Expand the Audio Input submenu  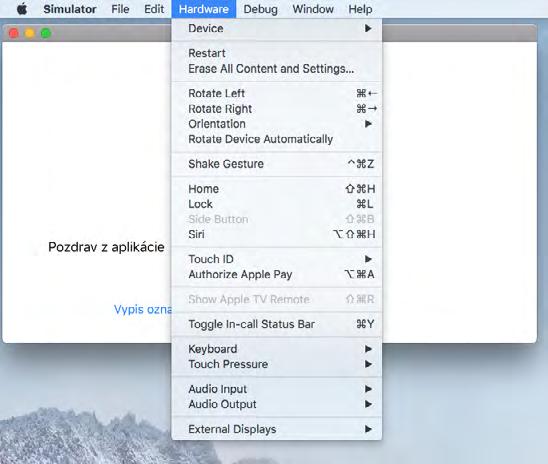click(277, 389)
